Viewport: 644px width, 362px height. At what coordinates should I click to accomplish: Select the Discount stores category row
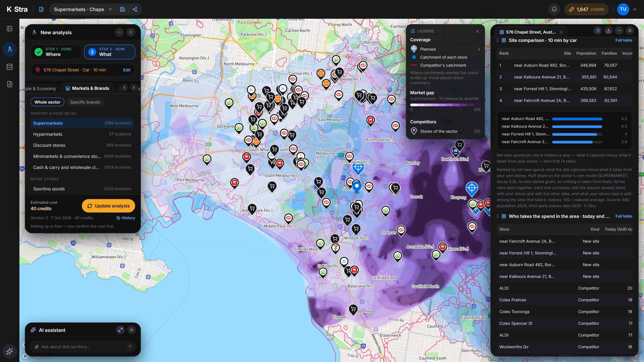point(82,145)
